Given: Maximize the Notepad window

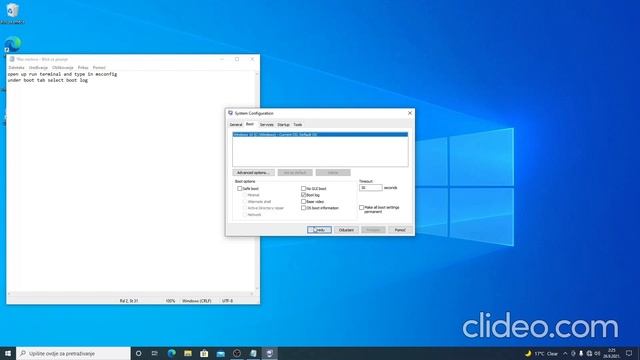Looking at the screenshot, I should click(237, 59).
